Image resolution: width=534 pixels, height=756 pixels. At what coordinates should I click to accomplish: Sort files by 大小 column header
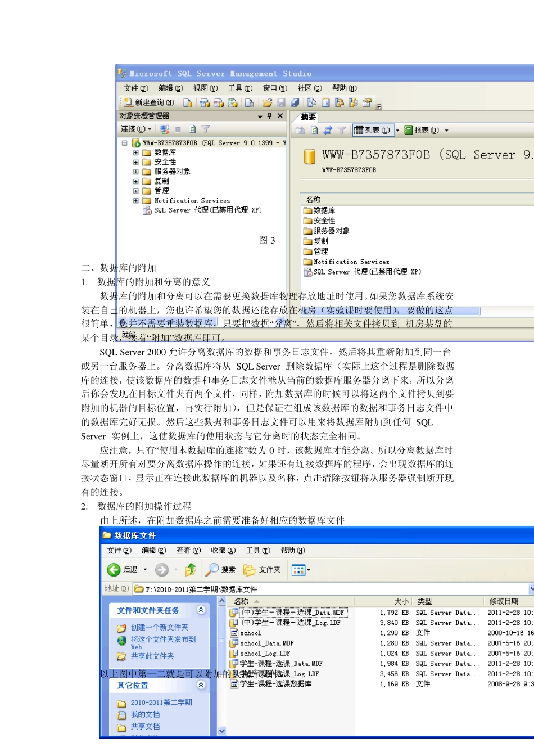tap(401, 601)
